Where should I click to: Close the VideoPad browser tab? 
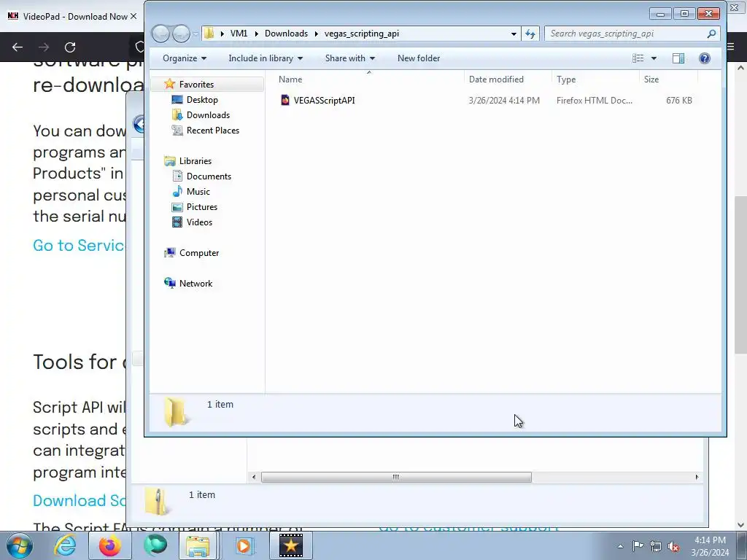133,16
